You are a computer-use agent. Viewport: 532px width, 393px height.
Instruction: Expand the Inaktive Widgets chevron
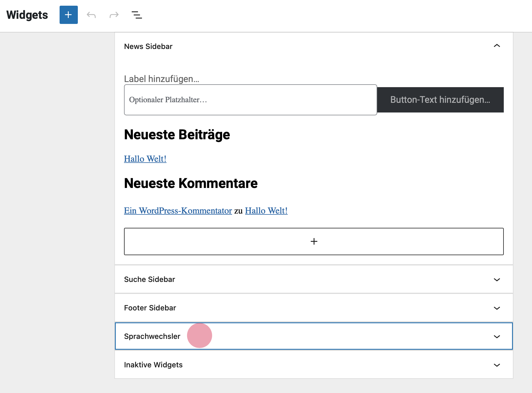497,365
